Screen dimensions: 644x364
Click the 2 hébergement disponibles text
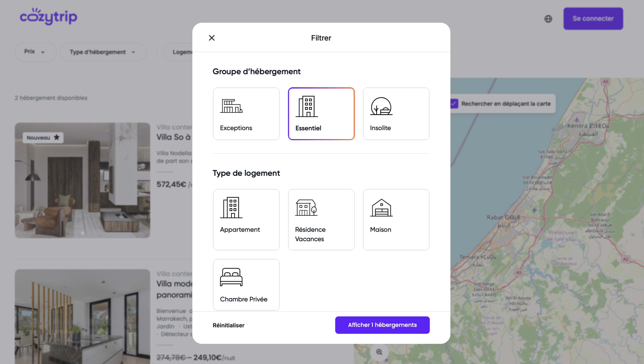[51, 98]
